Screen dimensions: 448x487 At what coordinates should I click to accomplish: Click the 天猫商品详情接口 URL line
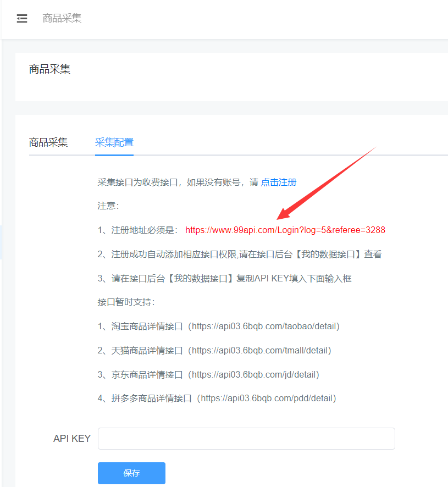point(214,350)
